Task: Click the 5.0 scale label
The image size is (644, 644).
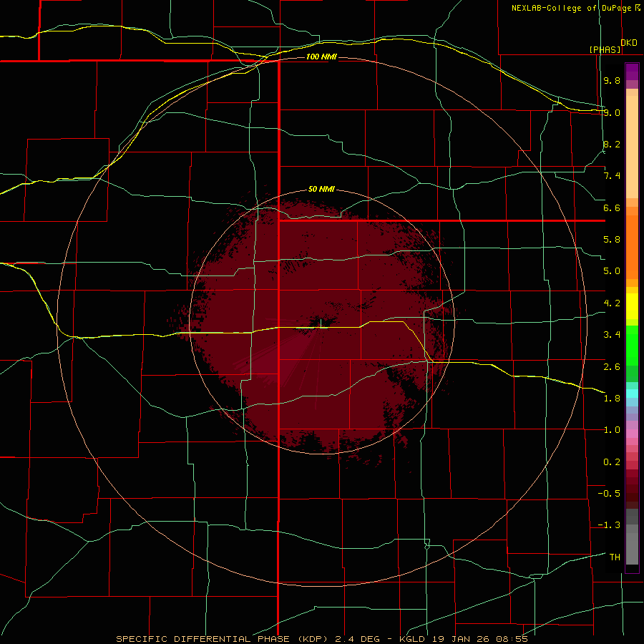Action: [612, 271]
